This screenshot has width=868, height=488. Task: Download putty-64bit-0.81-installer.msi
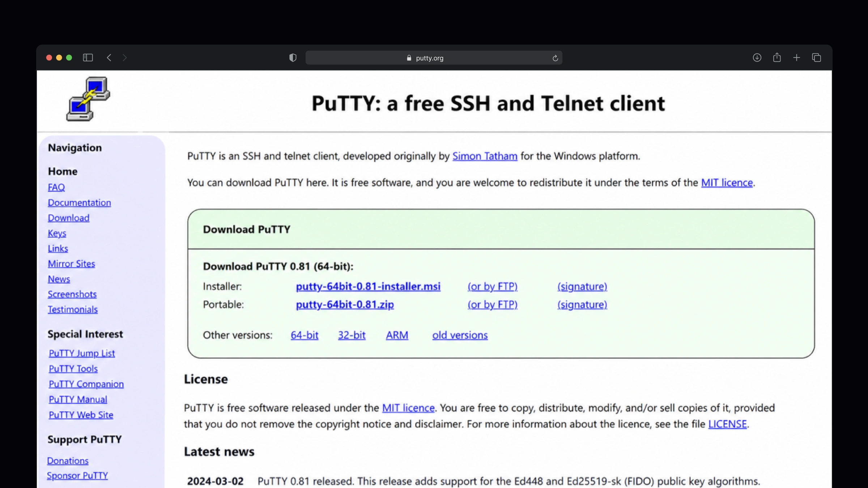[x=368, y=286]
